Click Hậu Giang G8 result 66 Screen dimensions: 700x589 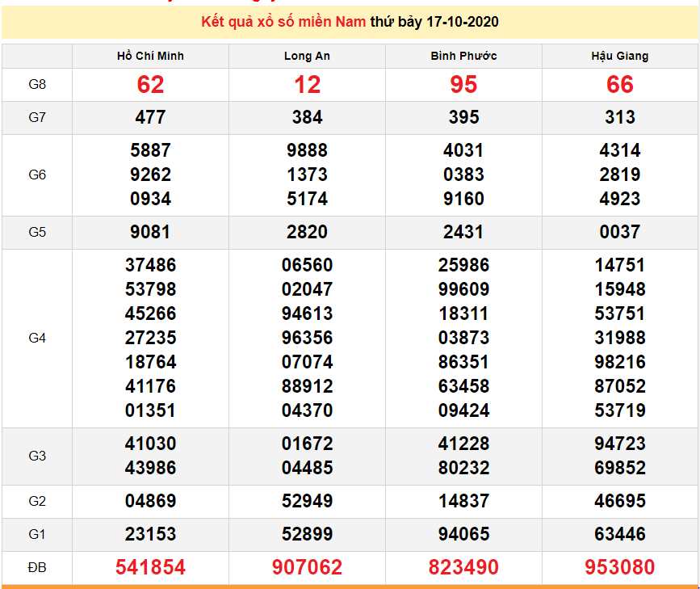(620, 84)
